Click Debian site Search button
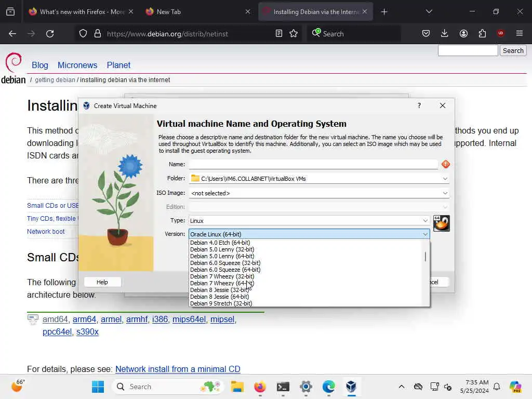532x399 pixels. (513, 50)
